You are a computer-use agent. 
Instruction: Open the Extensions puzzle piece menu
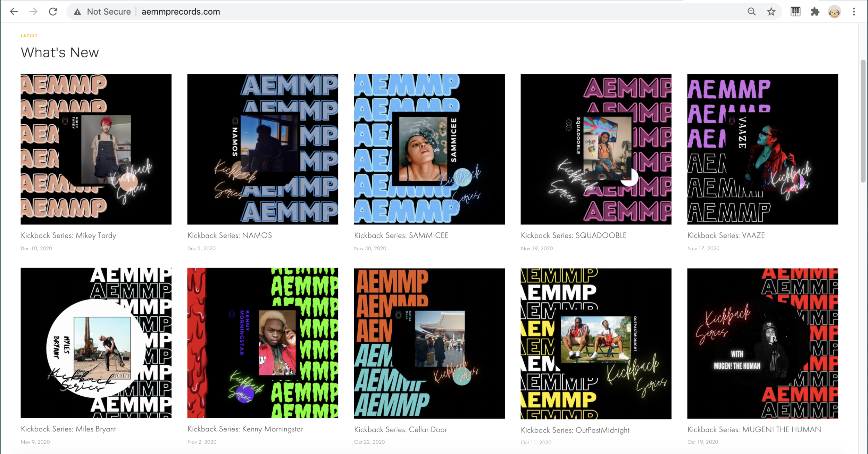[x=815, y=11]
